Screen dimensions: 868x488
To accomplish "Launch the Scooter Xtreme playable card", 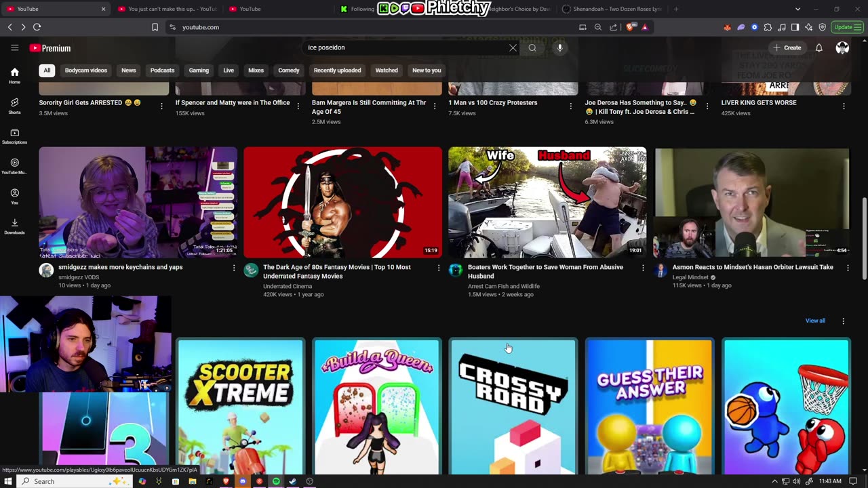I will (x=241, y=407).
